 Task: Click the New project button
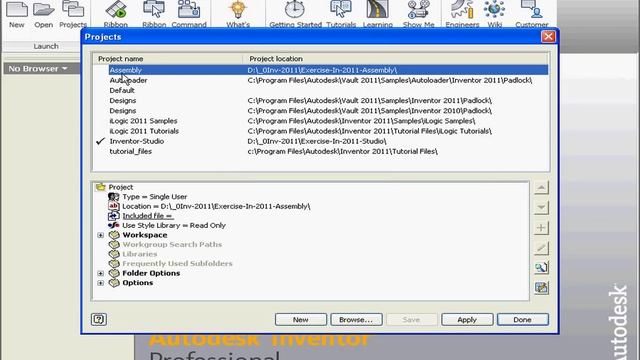[x=300, y=320]
